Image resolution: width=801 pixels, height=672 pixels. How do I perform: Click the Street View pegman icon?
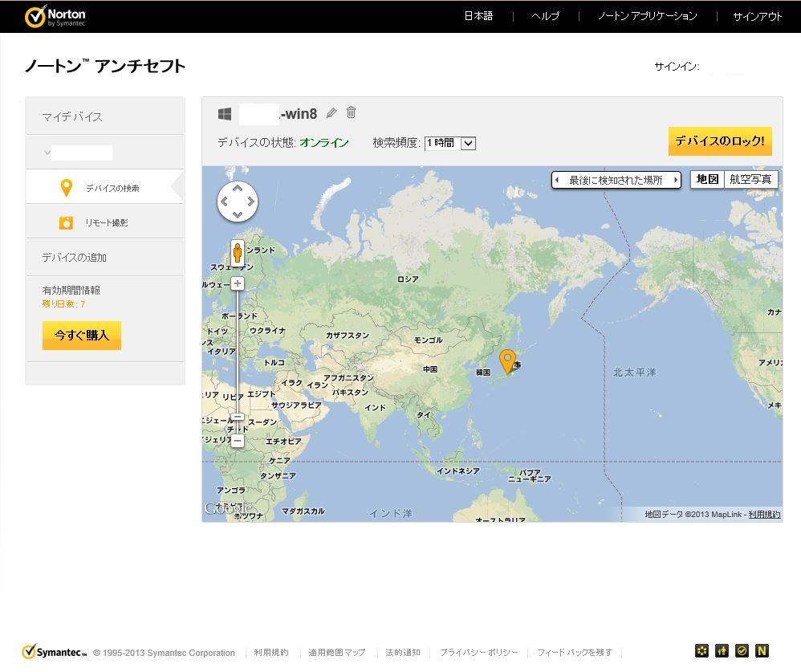238,252
